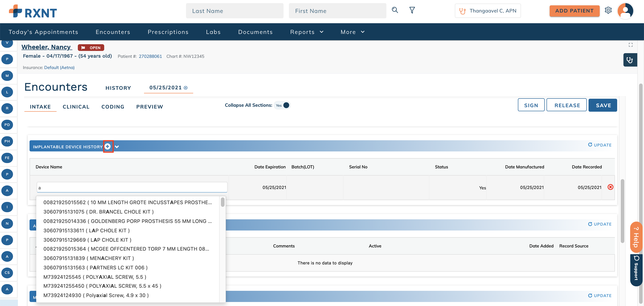Click UPDATE beside the Date Added table
This screenshot has height=306, width=644.
(x=600, y=224)
